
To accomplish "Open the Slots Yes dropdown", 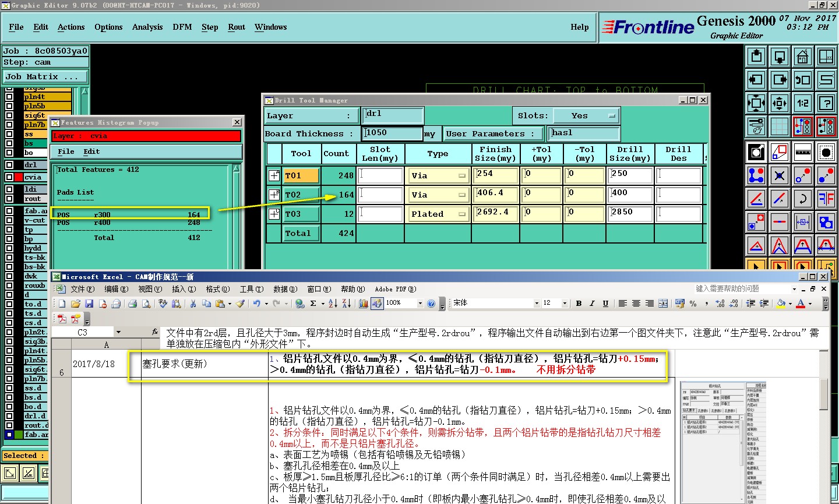I will point(586,116).
